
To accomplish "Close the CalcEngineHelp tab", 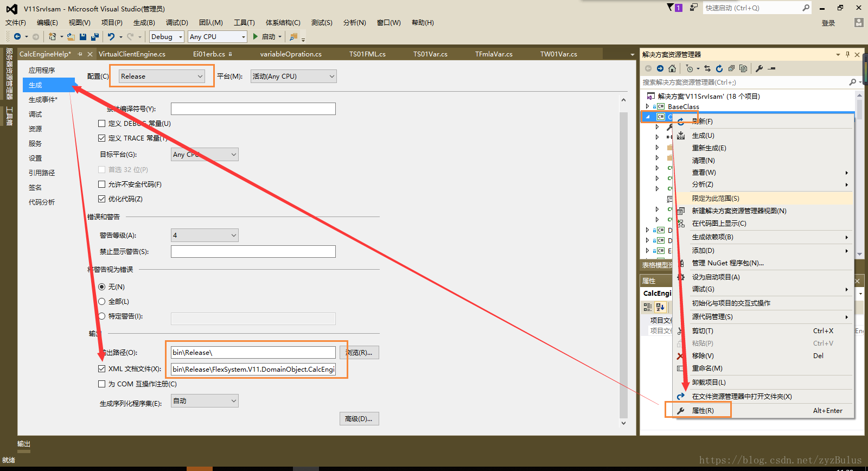I will click(x=90, y=54).
